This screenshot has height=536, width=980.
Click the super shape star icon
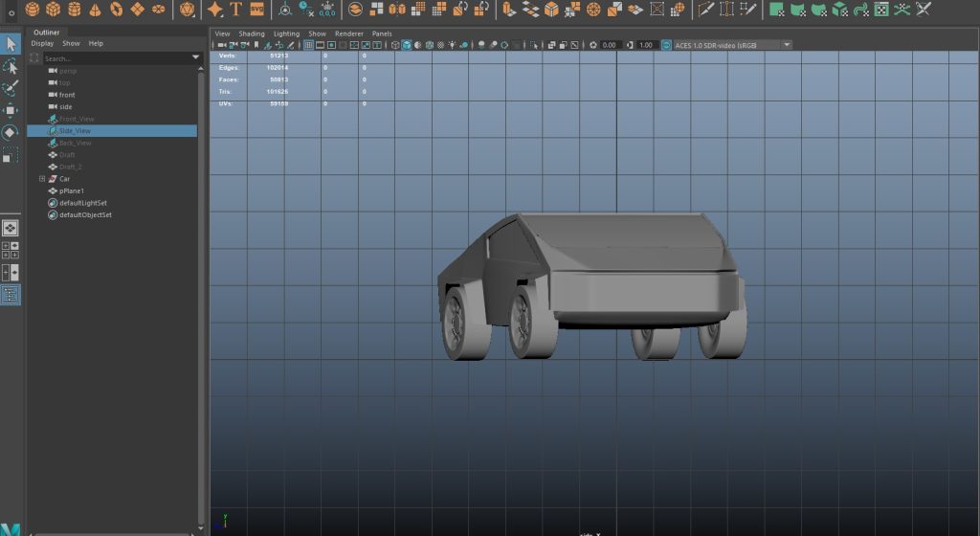pos(215,9)
